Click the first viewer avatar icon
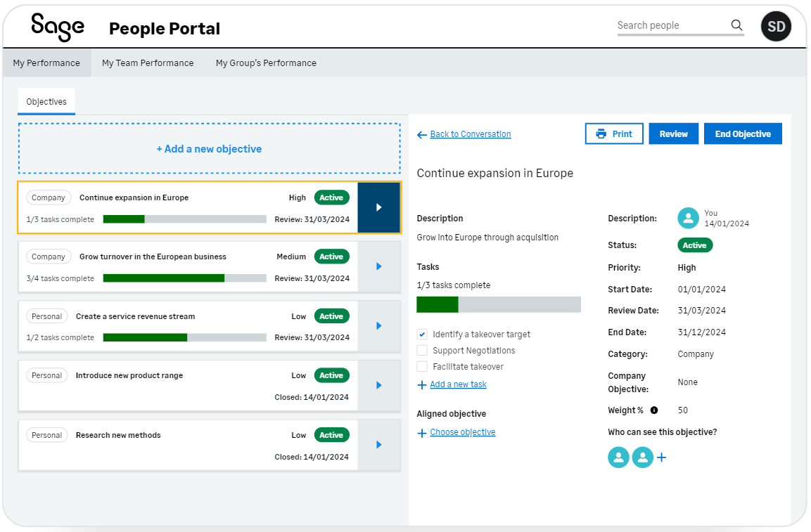 point(618,458)
